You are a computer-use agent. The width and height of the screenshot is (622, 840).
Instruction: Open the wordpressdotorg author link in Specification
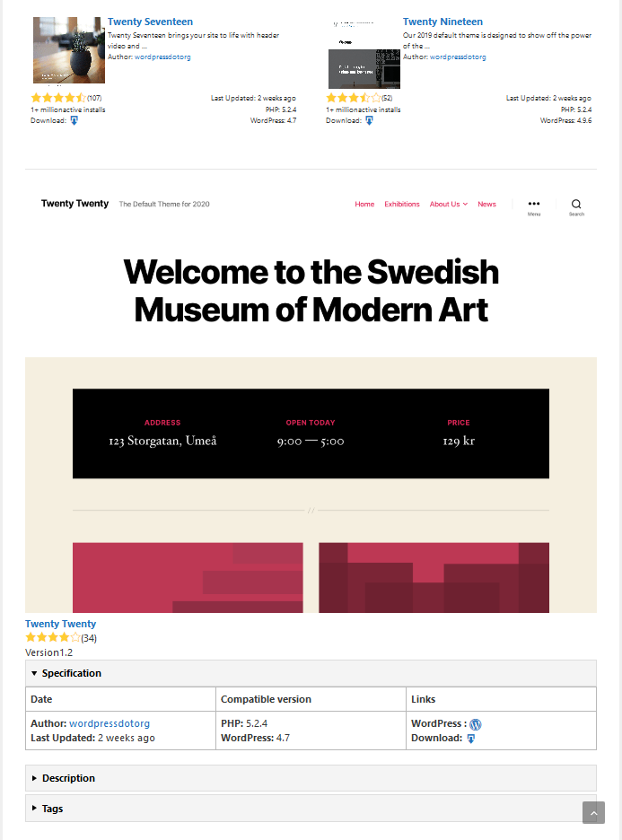pyautogui.click(x=110, y=723)
